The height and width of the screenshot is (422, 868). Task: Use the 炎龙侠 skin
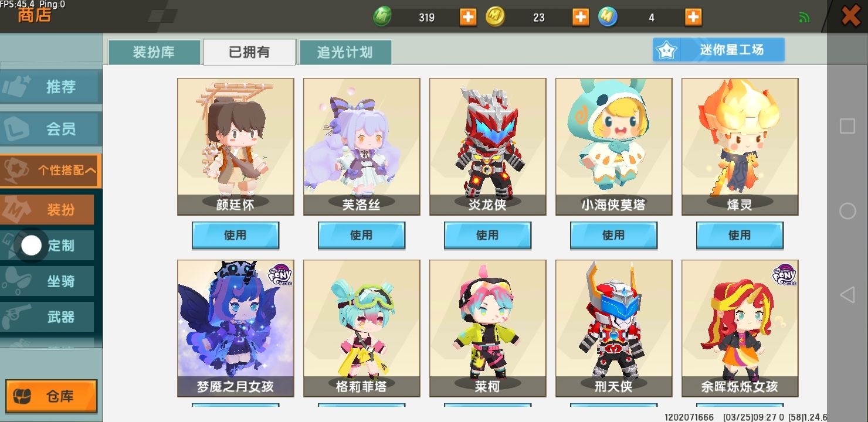point(487,235)
